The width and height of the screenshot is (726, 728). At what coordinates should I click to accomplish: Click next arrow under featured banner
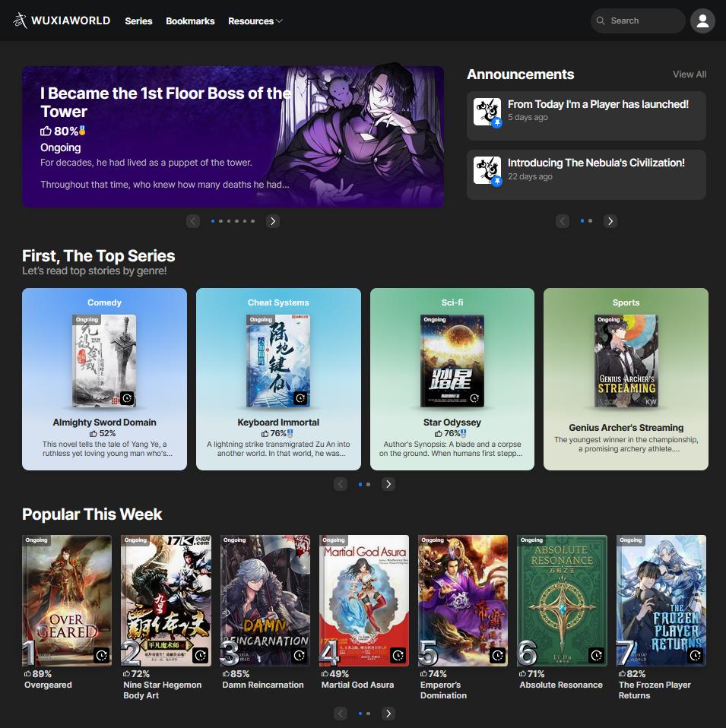click(273, 221)
